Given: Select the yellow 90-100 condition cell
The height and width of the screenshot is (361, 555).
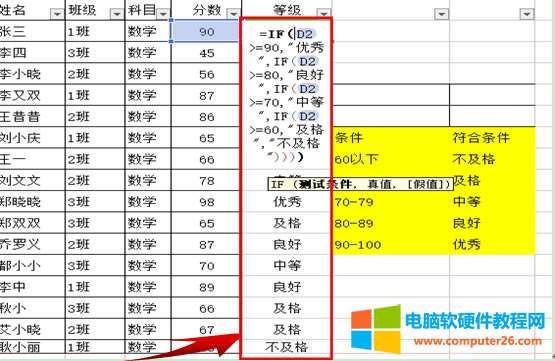Looking at the screenshot, I should tap(391, 244).
